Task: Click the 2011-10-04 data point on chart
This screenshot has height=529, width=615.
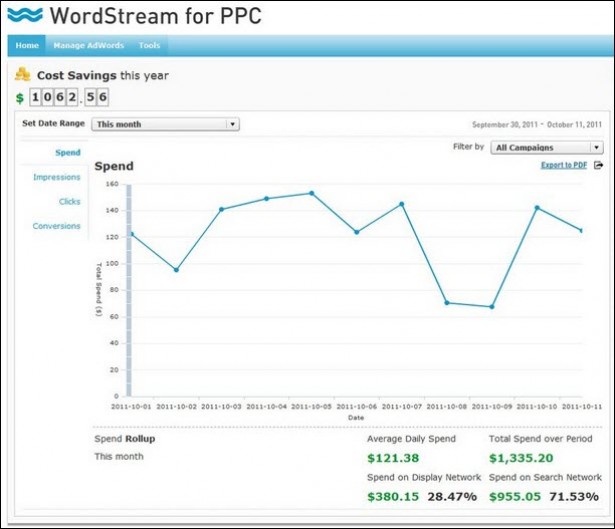Action: pos(266,198)
